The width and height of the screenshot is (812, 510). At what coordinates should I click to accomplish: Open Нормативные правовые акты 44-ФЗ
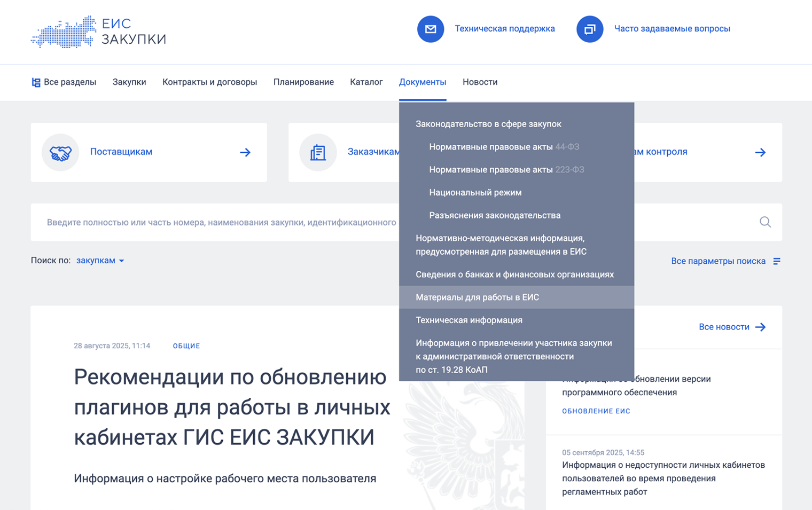point(504,147)
